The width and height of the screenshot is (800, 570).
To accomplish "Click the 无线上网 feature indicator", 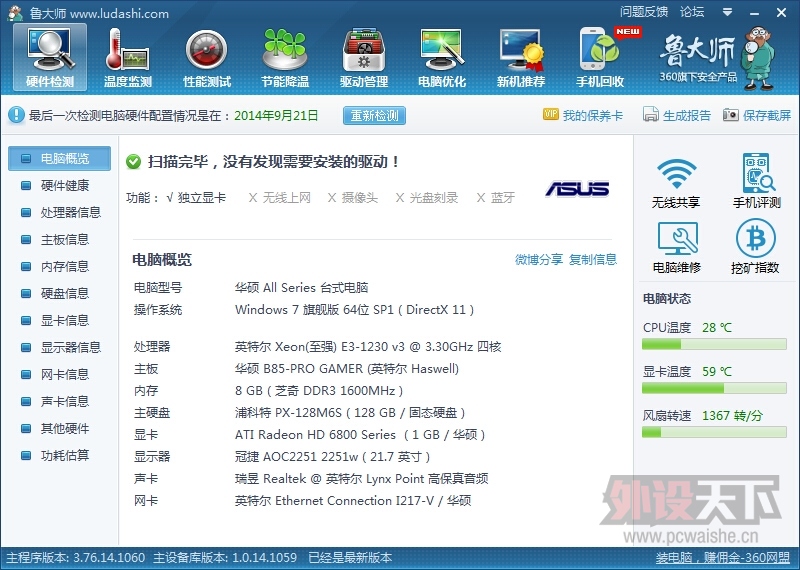I will tap(280, 197).
